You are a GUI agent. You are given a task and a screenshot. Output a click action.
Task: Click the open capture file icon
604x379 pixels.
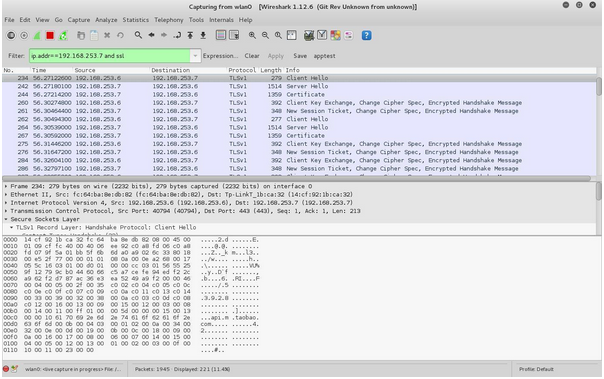[x=81, y=35]
